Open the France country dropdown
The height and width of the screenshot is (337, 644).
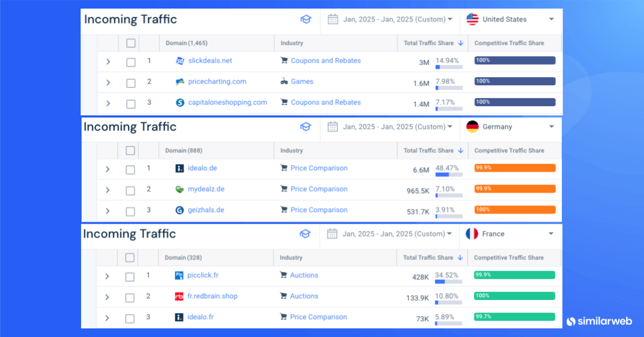tap(510, 234)
